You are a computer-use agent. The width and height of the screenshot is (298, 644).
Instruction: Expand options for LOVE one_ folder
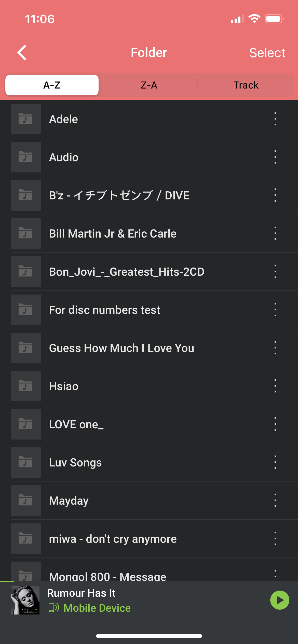275,424
